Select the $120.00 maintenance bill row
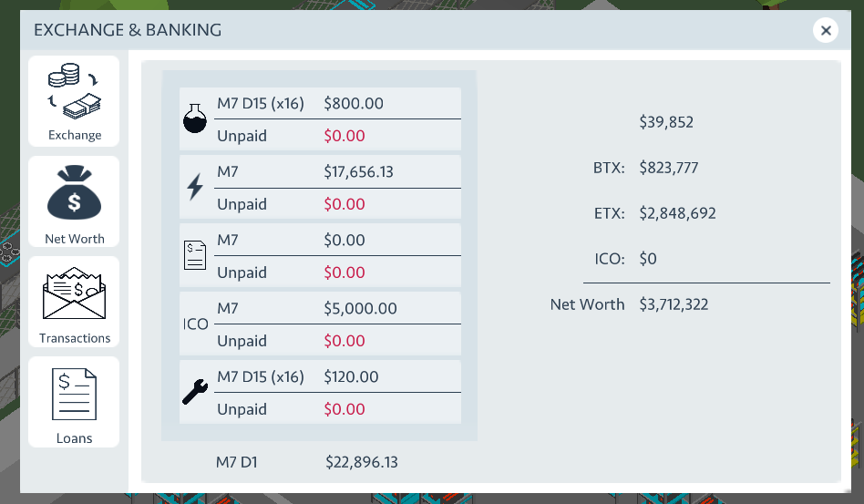The height and width of the screenshot is (504, 864). pyautogui.click(x=320, y=392)
